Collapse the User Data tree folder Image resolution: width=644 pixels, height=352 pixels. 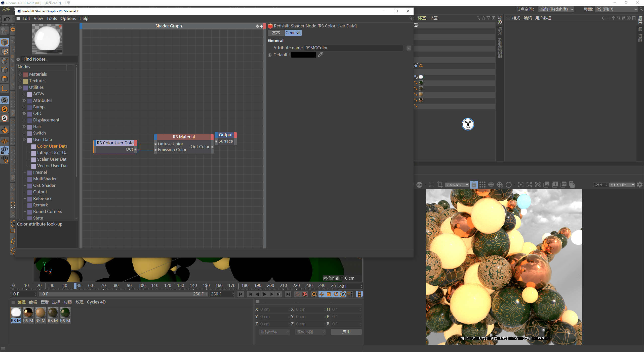point(24,140)
